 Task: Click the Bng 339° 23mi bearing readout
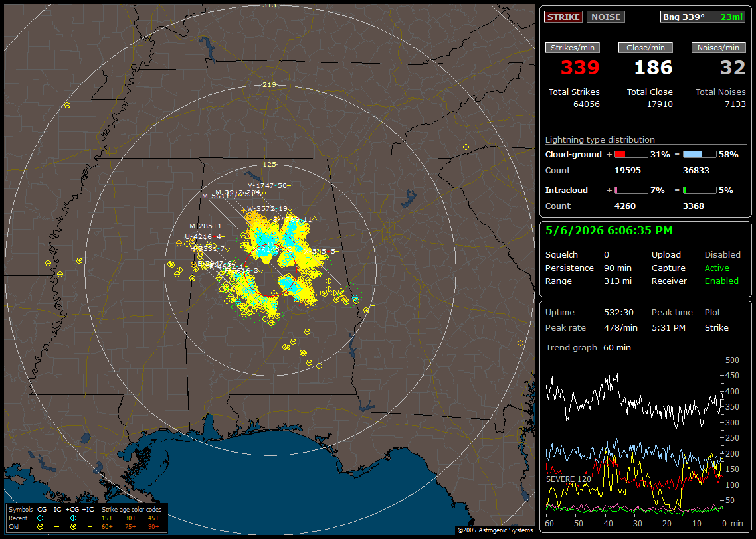coord(703,17)
